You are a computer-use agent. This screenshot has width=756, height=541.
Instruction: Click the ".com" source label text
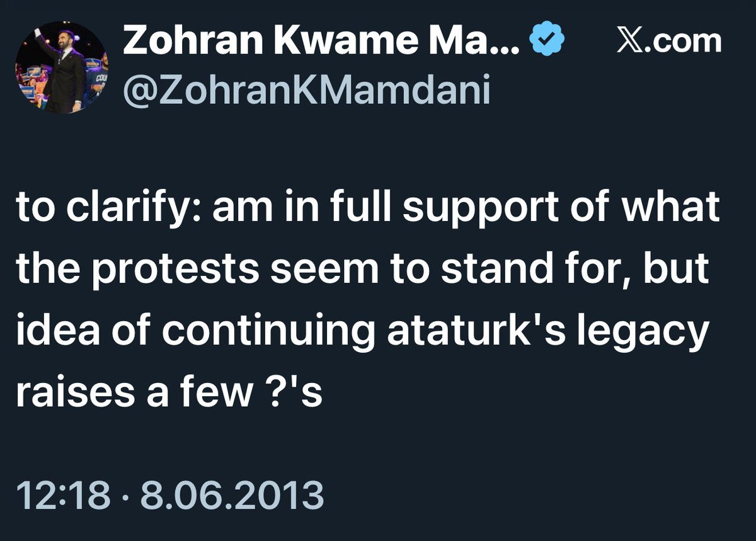point(682,42)
